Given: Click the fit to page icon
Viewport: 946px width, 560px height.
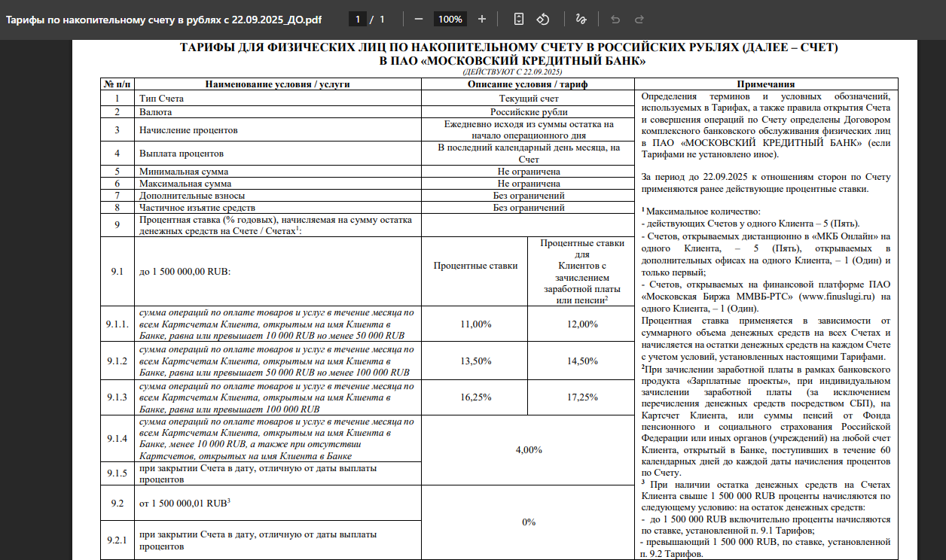Looking at the screenshot, I should (x=519, y=19).
